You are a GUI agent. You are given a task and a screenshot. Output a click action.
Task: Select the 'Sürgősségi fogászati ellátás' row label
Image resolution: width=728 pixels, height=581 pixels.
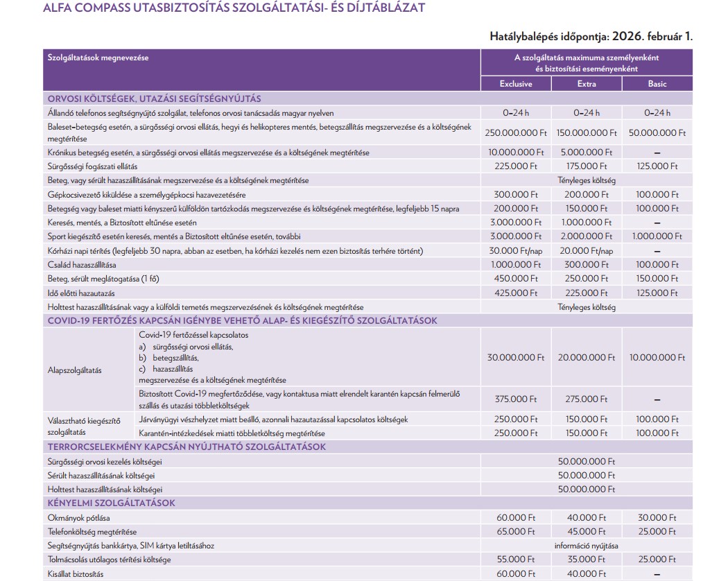(x=93, y=166)
